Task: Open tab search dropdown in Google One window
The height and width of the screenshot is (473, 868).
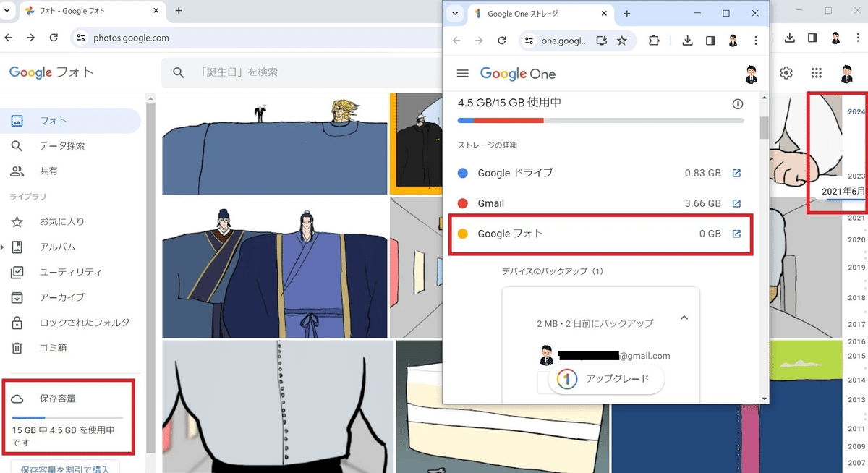Action: click(x=455, y=13)
